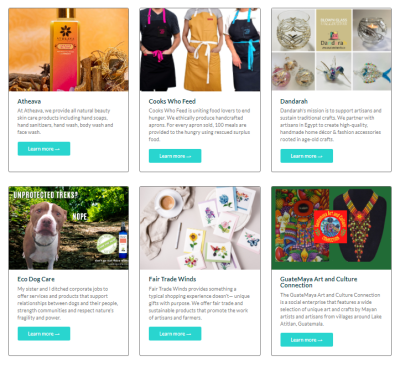Open the Fair Trade Winds greeting cards image

tap(200, 228)
